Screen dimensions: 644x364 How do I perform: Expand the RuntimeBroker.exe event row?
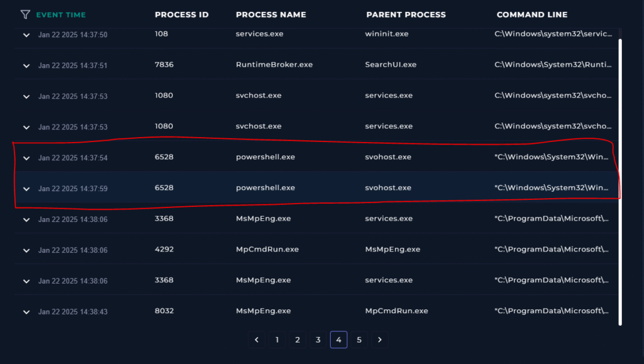point(26,65)
